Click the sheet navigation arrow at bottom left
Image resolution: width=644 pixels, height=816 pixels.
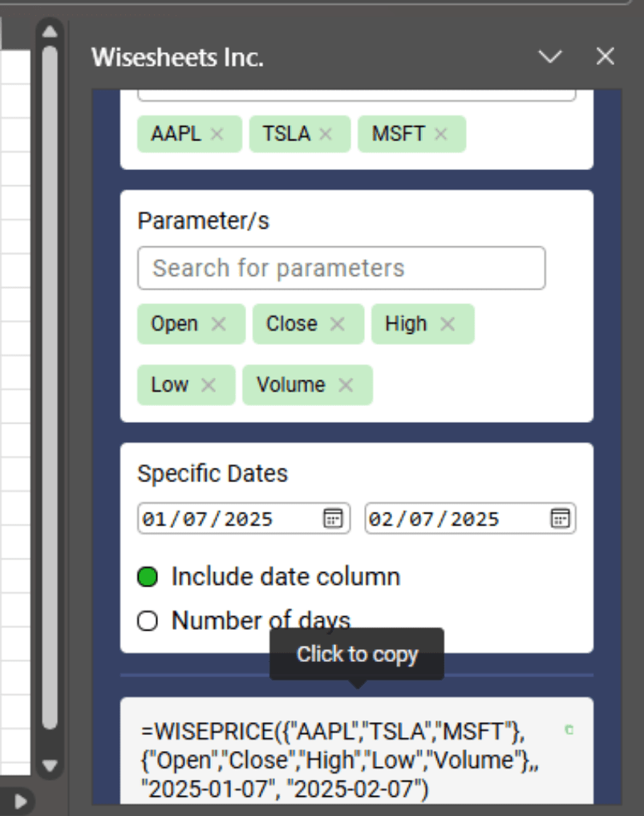coord(19,801)
